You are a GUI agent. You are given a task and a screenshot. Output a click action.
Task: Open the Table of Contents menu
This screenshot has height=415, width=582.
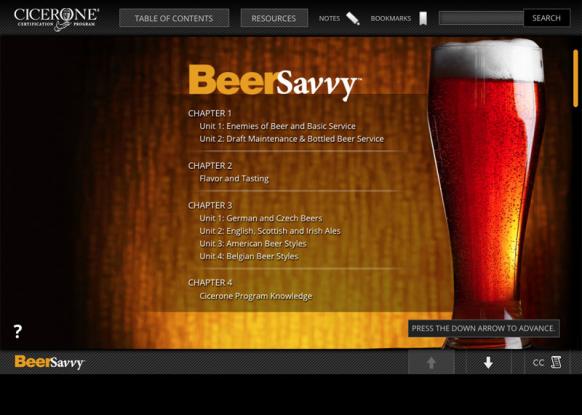[174, 18]
